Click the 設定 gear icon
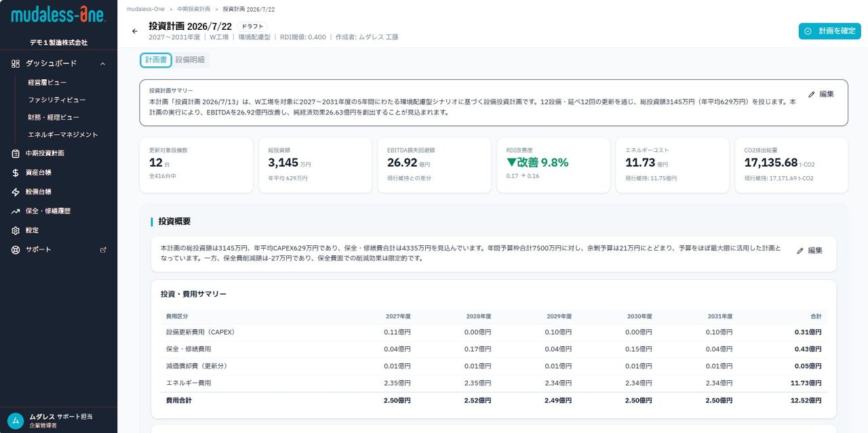Image resolution: width=868 pixels, height=433 pixels. [16, 230]
